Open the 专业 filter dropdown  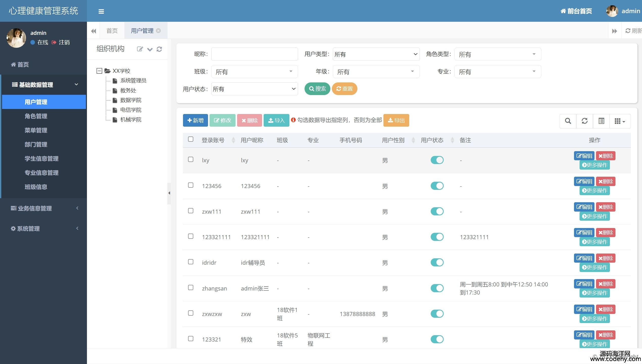[498, 72]
